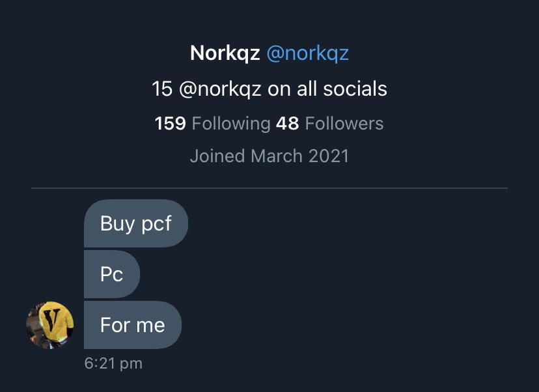Viewport: 539px width, 392px height.
Task: Open the Norkqz display name
Action: pos(225,53)
